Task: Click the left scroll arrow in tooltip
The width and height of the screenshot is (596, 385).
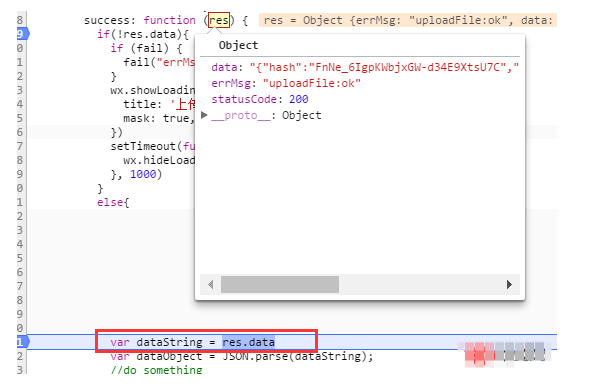Action: point(211,284)
